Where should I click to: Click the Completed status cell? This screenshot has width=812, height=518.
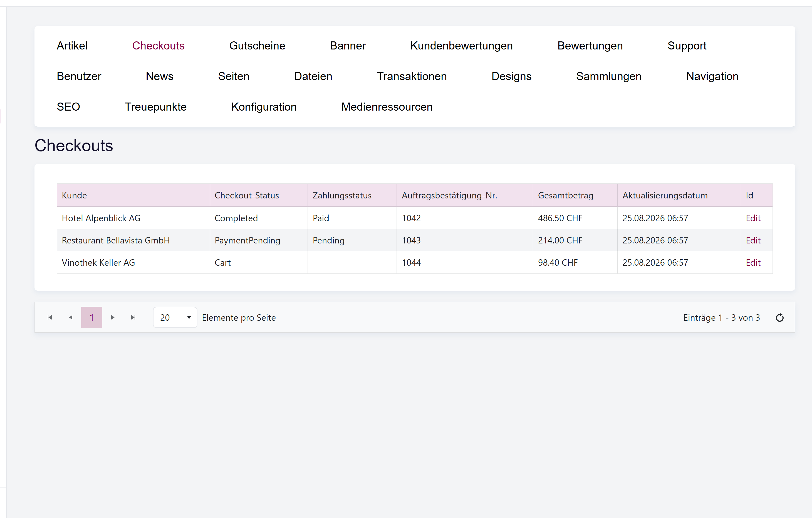[259, 218]
